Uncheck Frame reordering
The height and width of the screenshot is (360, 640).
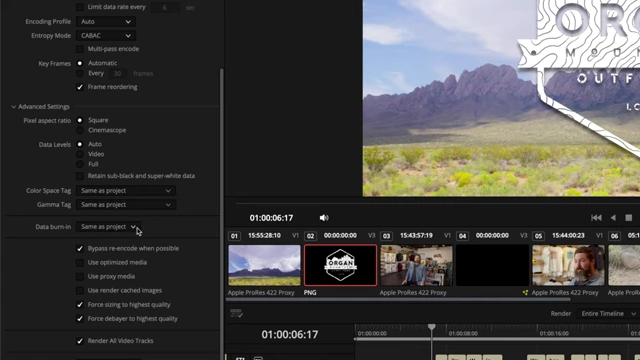point(80,87)
